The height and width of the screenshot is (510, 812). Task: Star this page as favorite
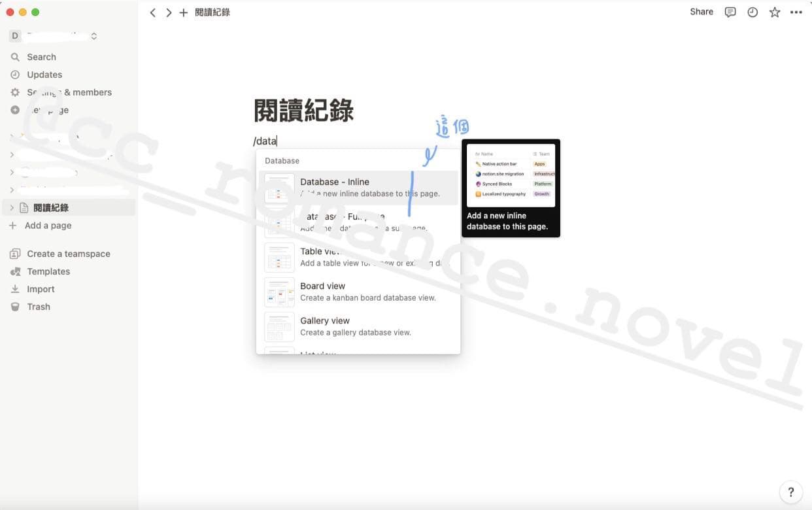[775, 12]
